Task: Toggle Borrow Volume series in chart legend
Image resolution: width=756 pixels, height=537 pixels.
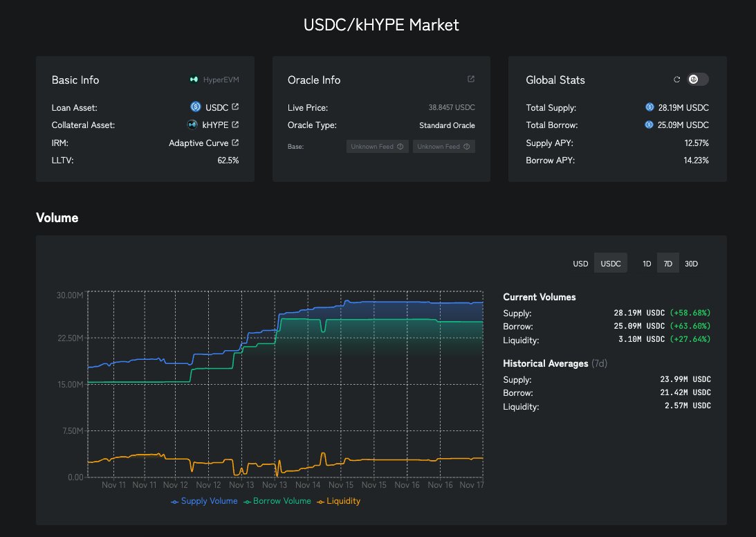Action: pyautogui.click(x=277, y=501)
